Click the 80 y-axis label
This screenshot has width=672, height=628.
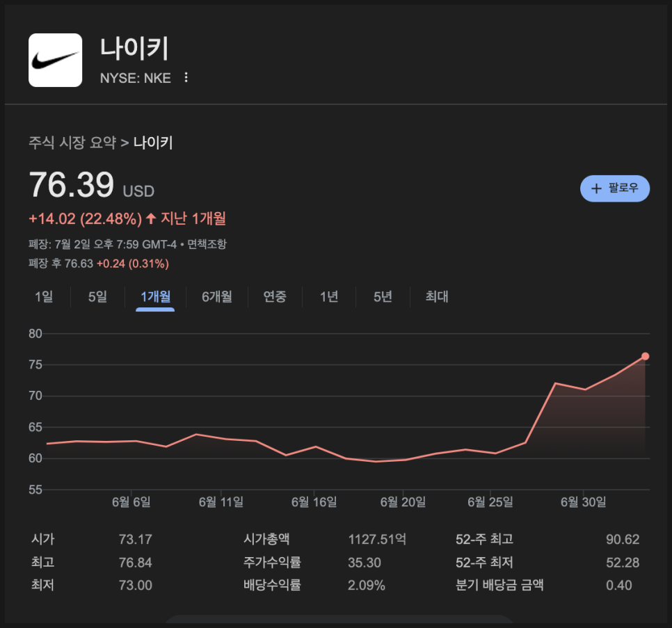point(35,334)
